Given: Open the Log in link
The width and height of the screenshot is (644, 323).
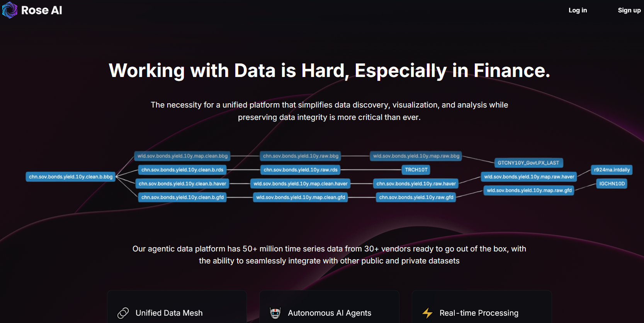Looking at the screenshot, I should click(578, 10).
